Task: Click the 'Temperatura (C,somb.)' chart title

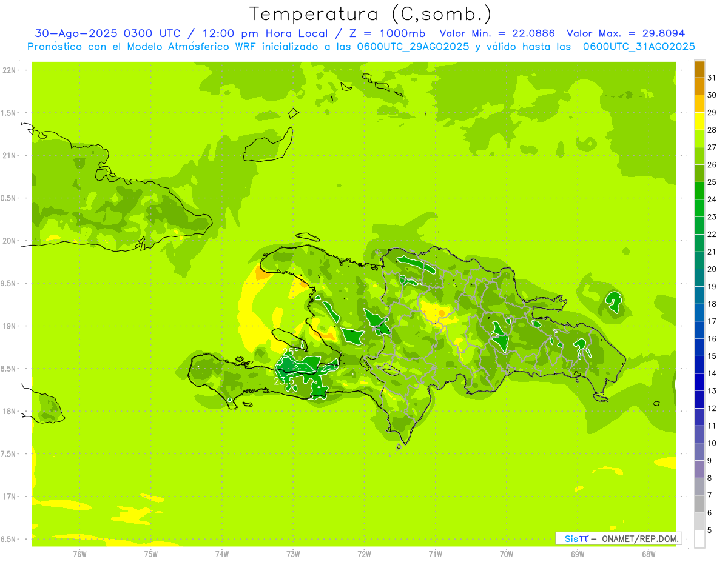Action: pos(370,14)
